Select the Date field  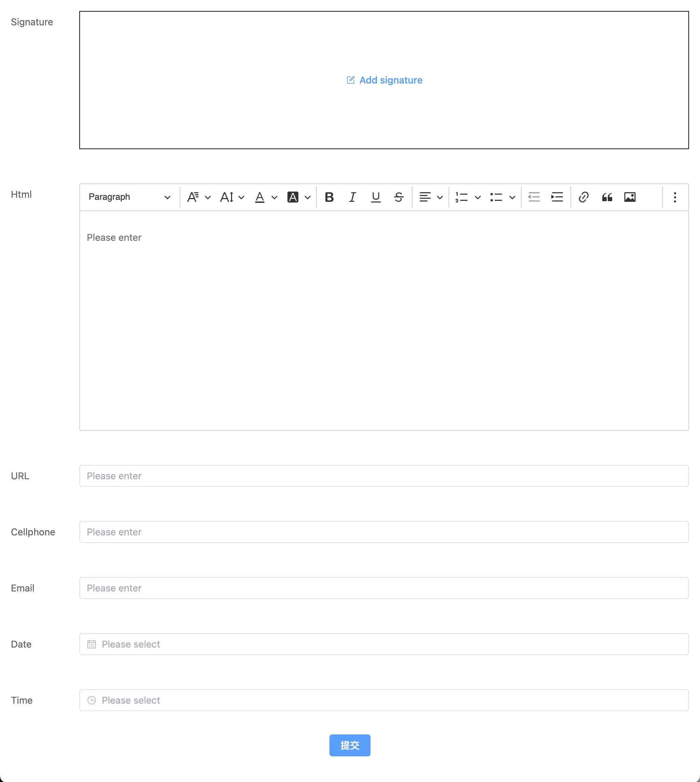[384, 644]
